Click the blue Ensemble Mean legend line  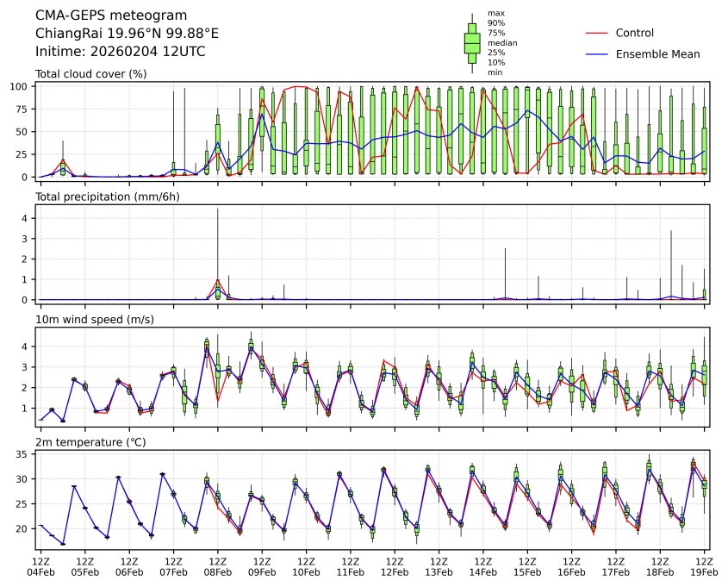point(596,54)
